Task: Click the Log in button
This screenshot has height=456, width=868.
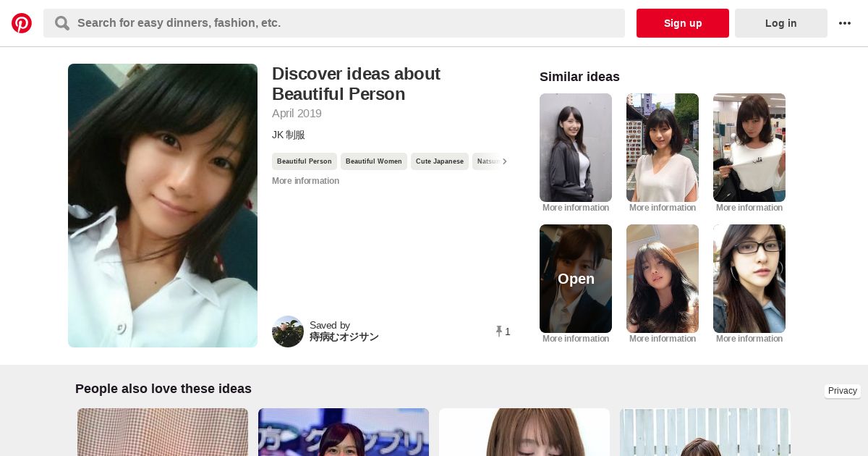Action: tap(781, 23)
